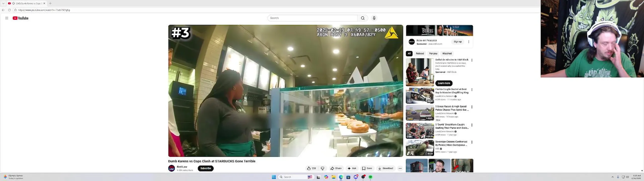This screenshot has width=644, height=181.
Task: Launch Copilot from the taskbar
Action: (326, 177)
